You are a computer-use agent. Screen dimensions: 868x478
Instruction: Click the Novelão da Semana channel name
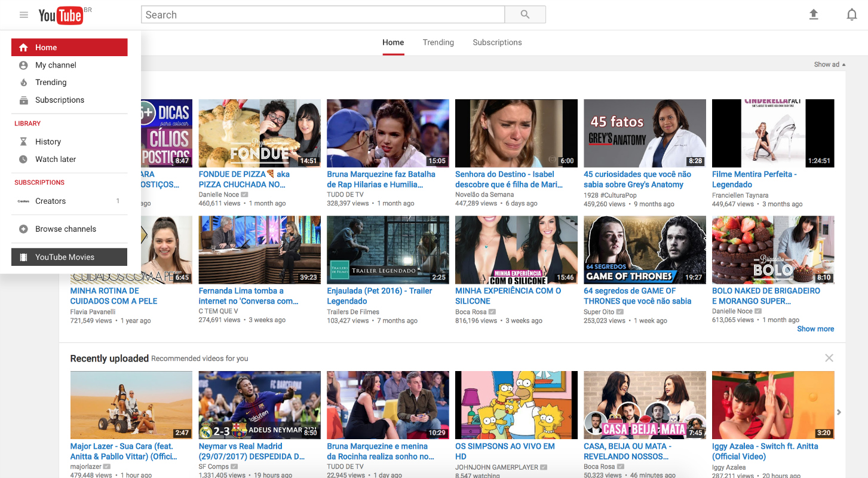point(484,195)
